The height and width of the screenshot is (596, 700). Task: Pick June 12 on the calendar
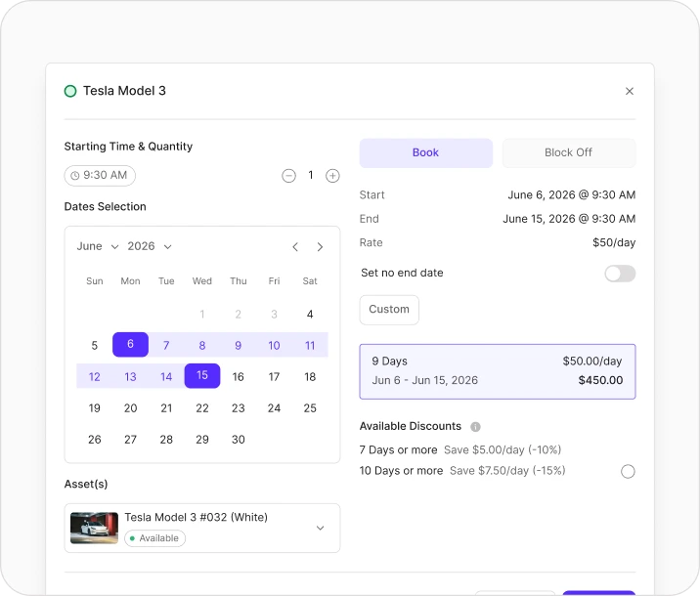pos(94,377)
